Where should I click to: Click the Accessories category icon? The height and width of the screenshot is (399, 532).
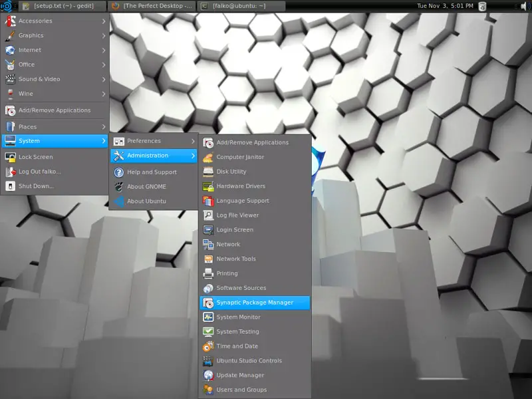pyautogui.click(x=10, y=21)
